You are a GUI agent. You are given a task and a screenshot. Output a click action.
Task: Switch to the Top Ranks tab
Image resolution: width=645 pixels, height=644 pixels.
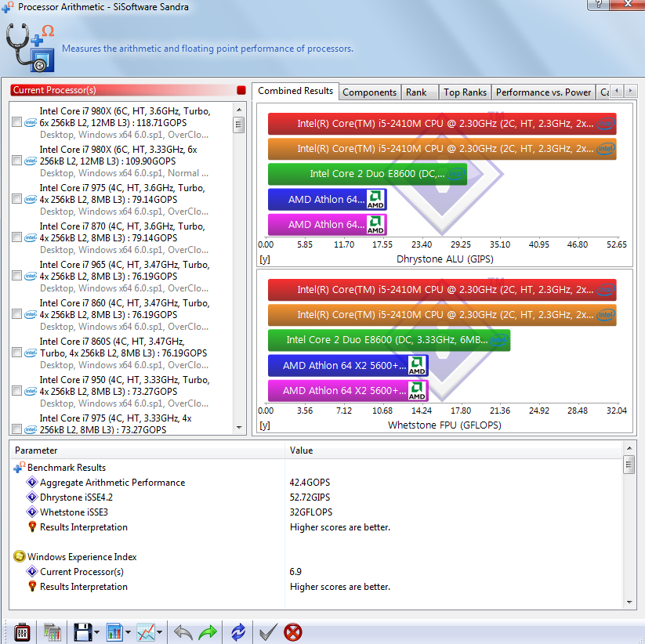[x=465, y=92]
